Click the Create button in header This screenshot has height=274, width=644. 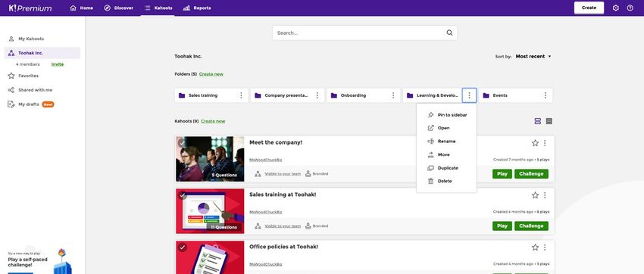589,8
